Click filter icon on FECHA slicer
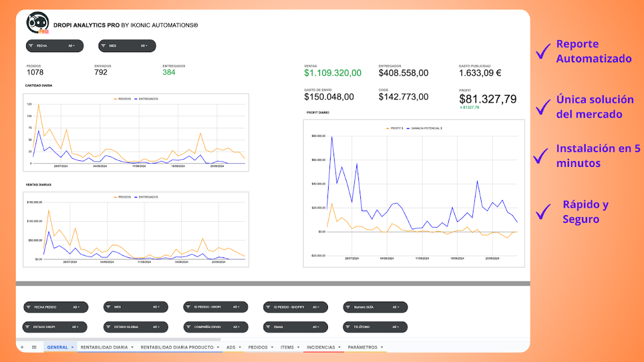644x362 pixels. click(31, 46)
